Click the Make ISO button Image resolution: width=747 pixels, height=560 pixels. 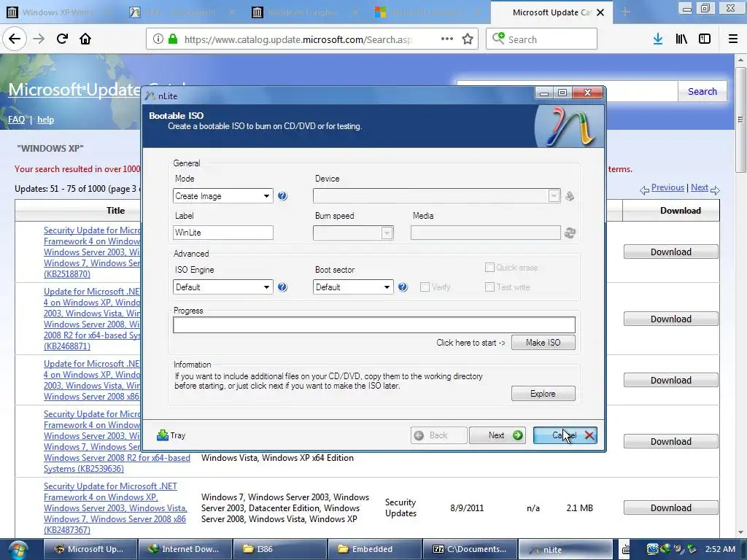pyautogui.click(x=543, y=343)
